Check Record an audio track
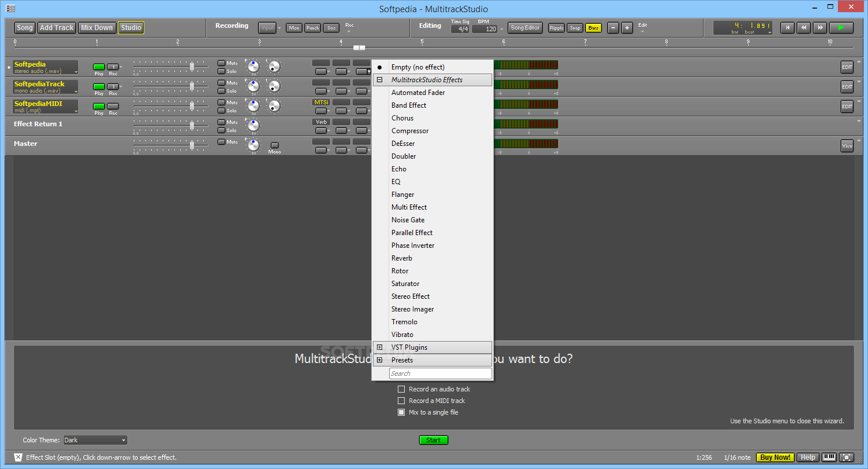 (401, 389)
